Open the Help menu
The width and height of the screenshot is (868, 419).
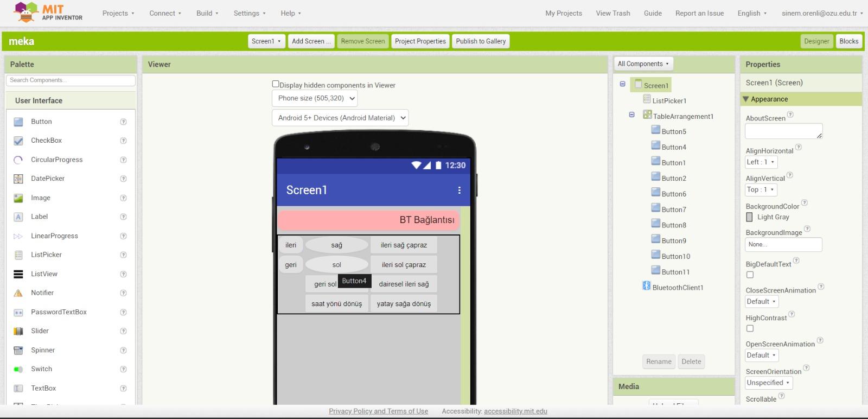coord(291,13)
